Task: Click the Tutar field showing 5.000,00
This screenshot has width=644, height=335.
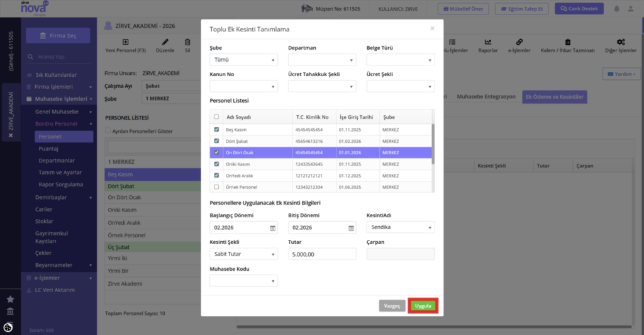Action: tap(322, 254)
